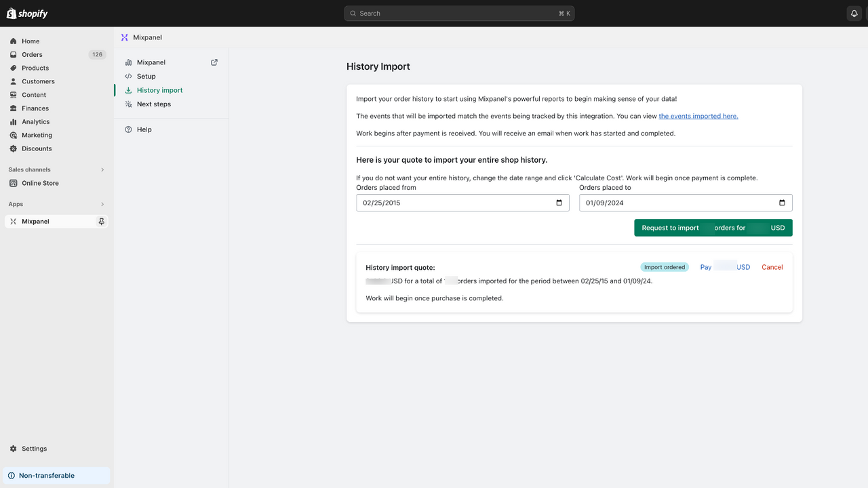
Task: Cancel the history import quote
Action: click(x=772, y=267)
